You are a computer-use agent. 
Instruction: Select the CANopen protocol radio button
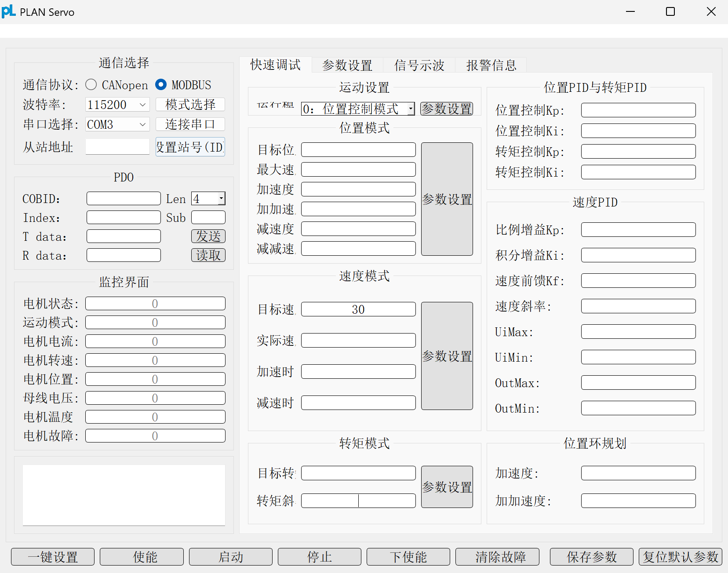click(x=91, y=84)
